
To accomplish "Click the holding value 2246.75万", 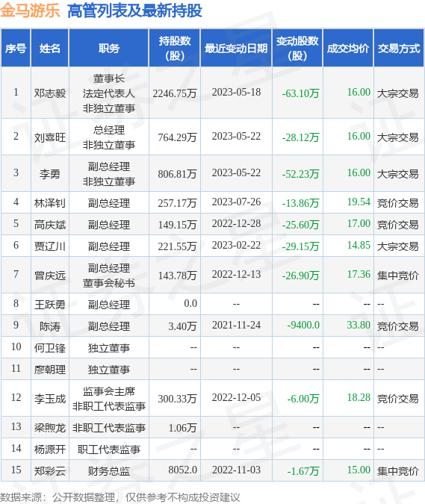I will point(175,93).
